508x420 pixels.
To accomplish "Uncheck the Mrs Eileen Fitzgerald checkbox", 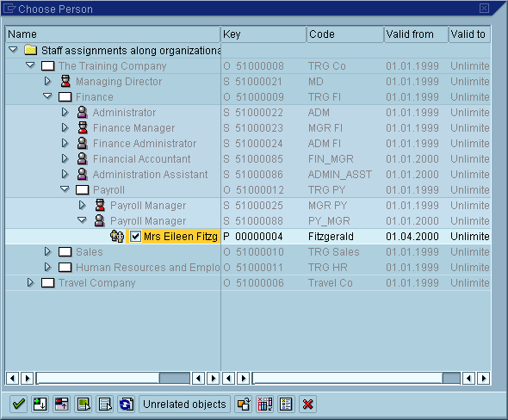I will 135,237.
